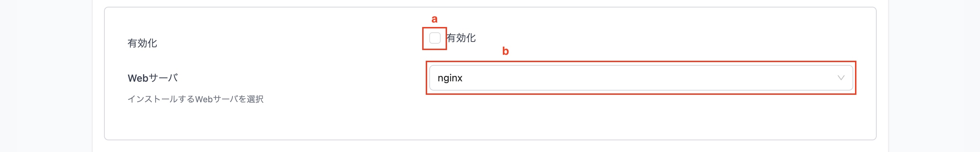Click the 有効化 text beside the checkbox
This screenshot has height=152, width=980.
461,38
